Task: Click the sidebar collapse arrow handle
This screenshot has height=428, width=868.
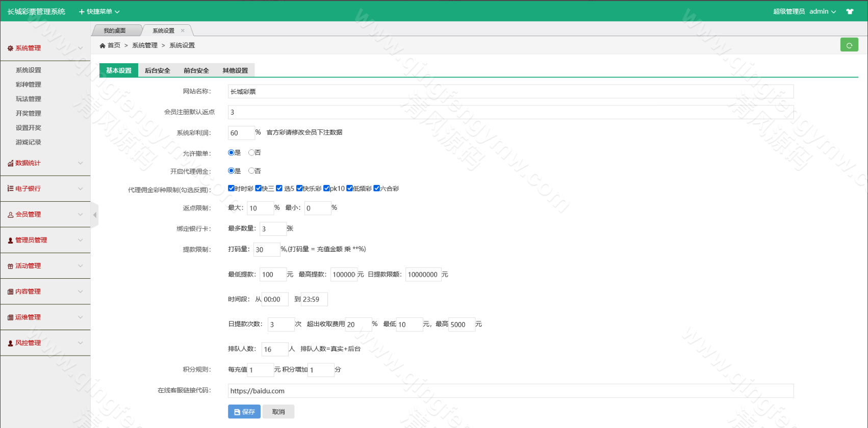Action: coord(95,215)
